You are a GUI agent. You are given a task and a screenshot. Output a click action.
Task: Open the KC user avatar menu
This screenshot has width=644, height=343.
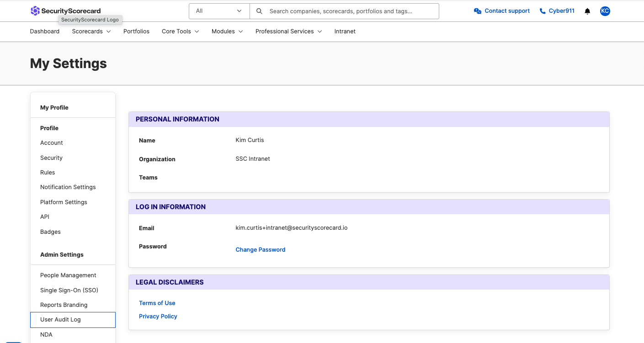tap(605, 11)
